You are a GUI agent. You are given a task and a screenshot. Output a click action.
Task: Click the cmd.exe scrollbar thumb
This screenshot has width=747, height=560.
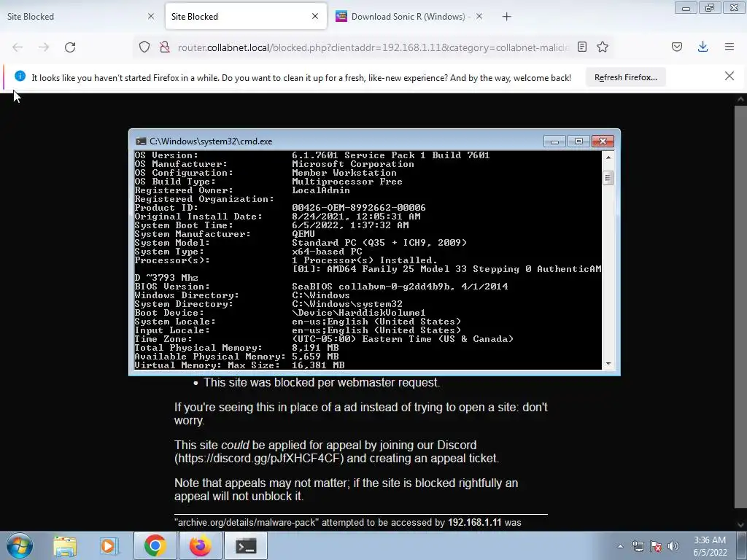pos(608,178)
